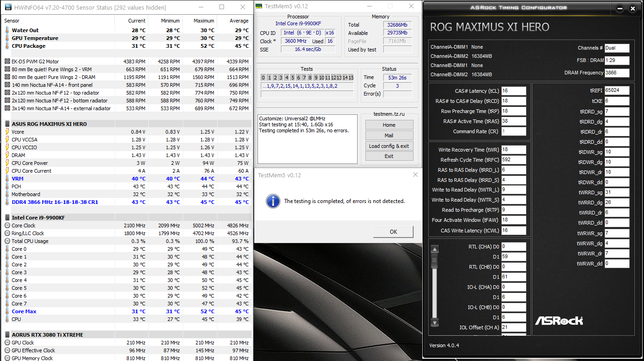Click the icon next to Total CPU Usage
This screenshot has width=644, height=361.
(x=7, y=241)
